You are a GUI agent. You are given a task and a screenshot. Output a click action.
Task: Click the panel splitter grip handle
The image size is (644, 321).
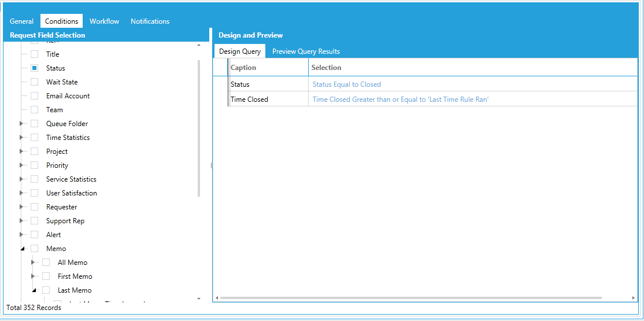[x=211, y=165]
